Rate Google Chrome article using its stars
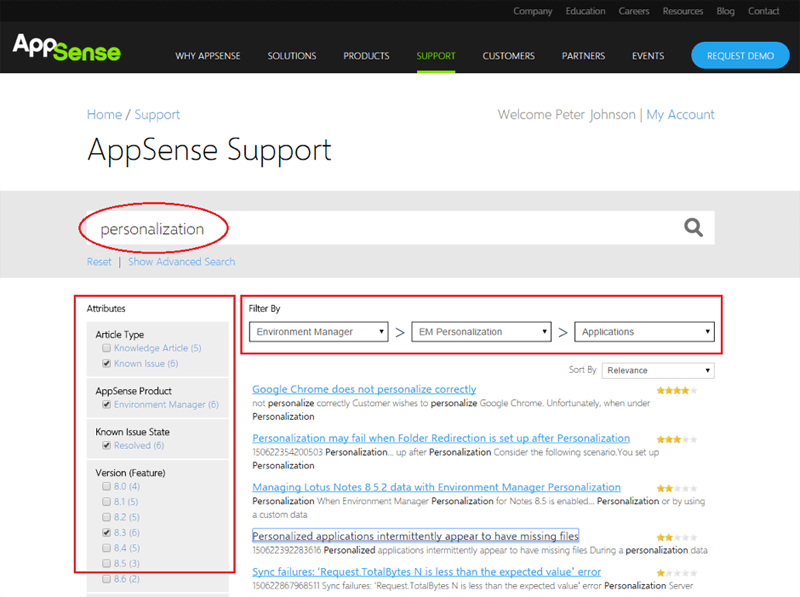This screenshot has height=597, width=800. tap(677, 391)
